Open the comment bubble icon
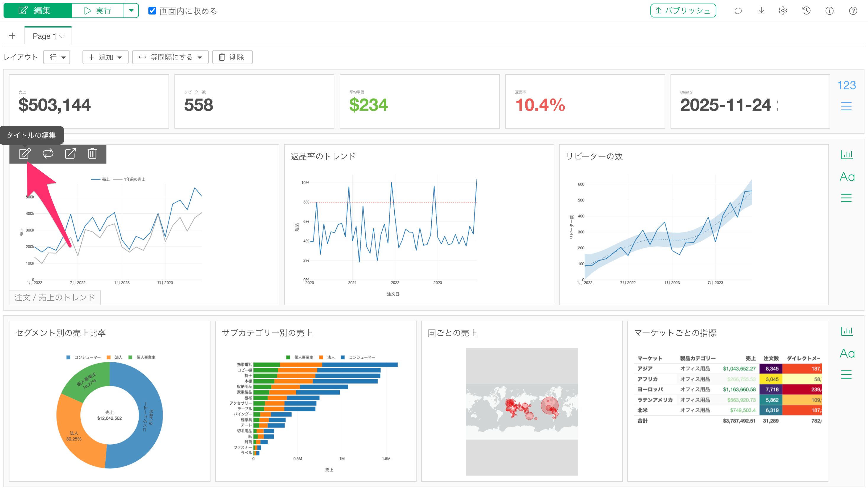The height and width of the screenshot is (494, 868). point(738,11)
